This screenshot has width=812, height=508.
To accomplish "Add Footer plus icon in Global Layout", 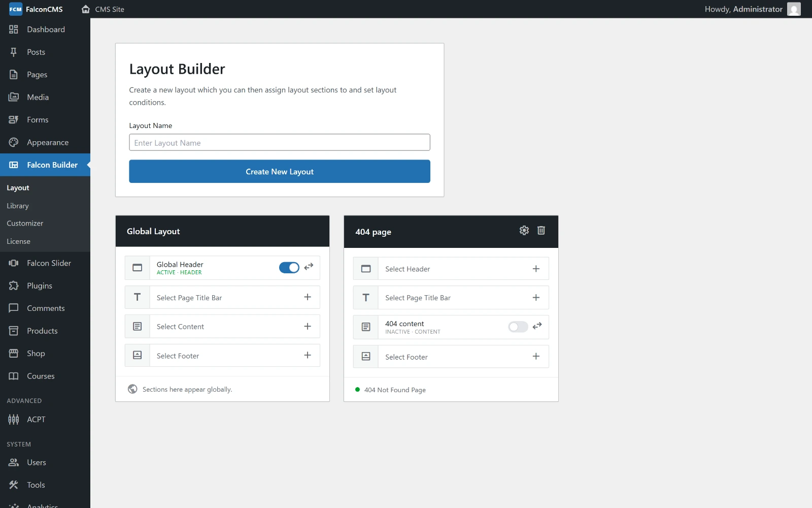I will (308, 355).
